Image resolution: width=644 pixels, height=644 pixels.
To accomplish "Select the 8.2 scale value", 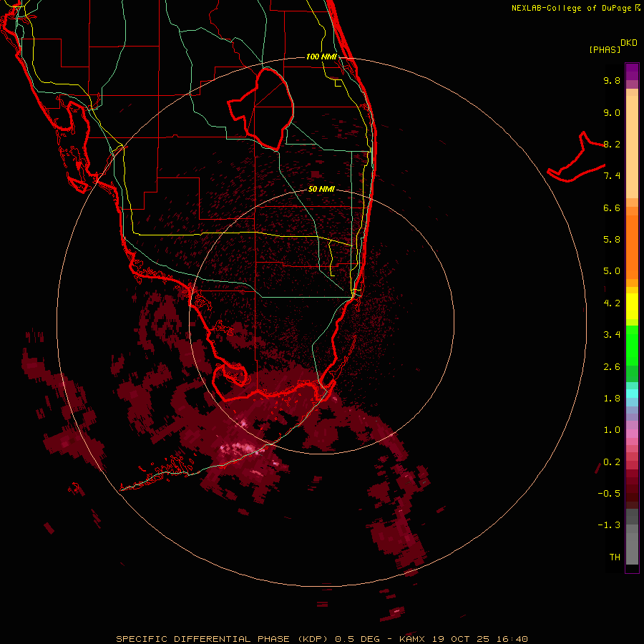I will point(612,144).
